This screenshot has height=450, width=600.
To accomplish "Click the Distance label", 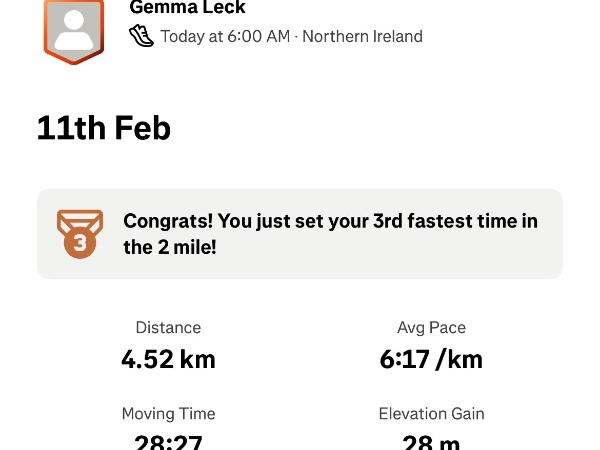I will pos(168,327).
